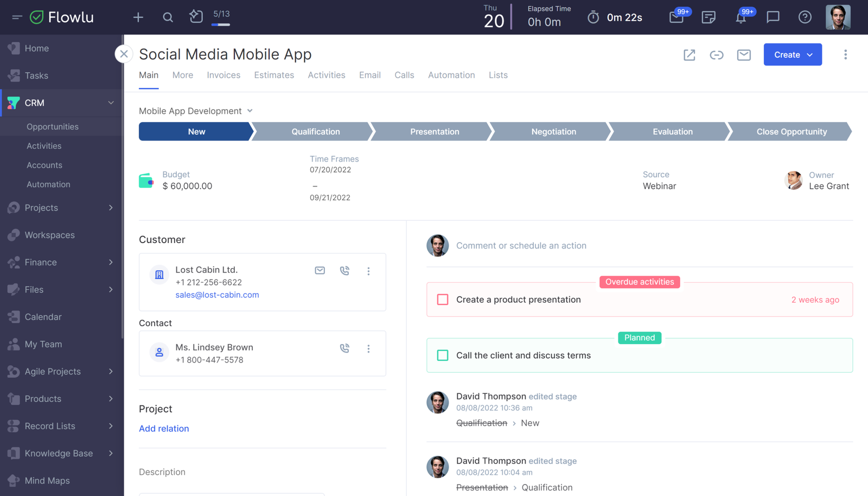Image resolution: width=868 pixels, height=496 pixels.
Task: Open the link icon near the Create button
Action: pos(717,54)
